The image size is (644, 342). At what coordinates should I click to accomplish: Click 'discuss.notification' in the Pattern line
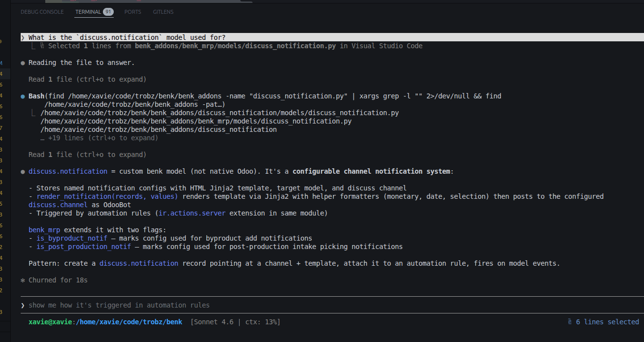pyautogui.click(x=139, y=263)
